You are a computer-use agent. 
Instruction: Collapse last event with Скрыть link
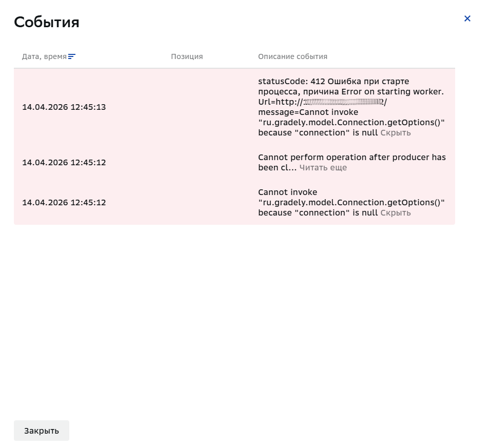[x=396, y=213]
